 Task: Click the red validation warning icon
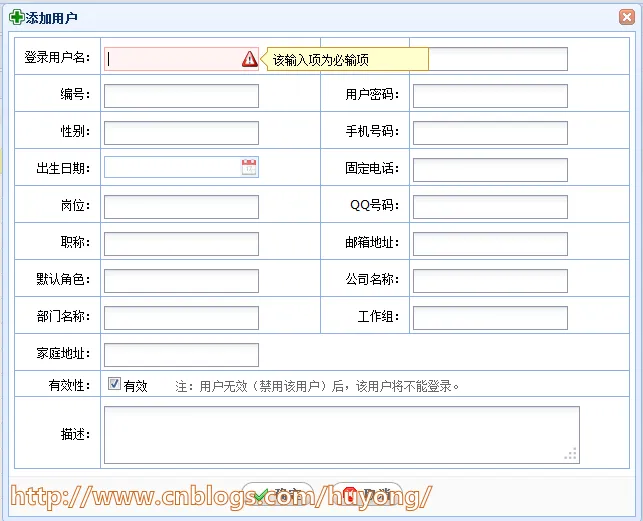249,59
